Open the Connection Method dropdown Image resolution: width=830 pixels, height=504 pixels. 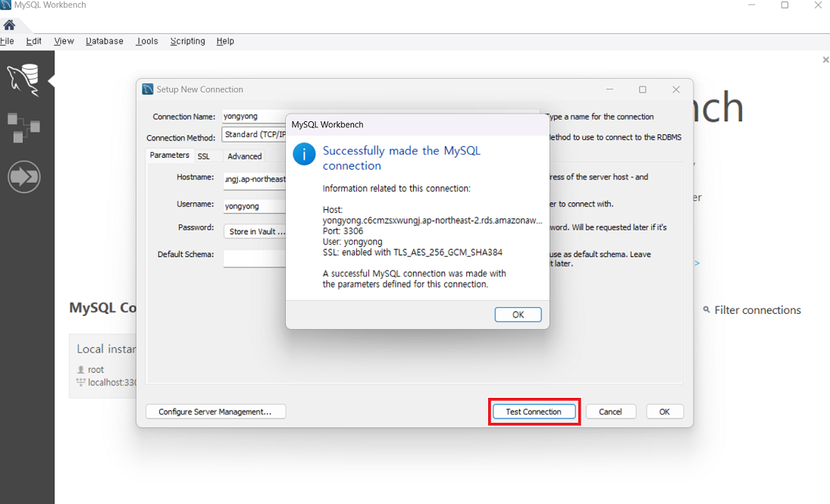pos(254,134)
